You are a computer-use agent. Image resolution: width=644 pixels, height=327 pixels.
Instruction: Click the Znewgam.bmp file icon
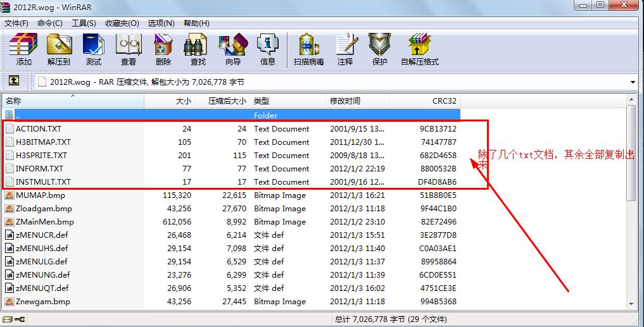(x=9, y=302)
